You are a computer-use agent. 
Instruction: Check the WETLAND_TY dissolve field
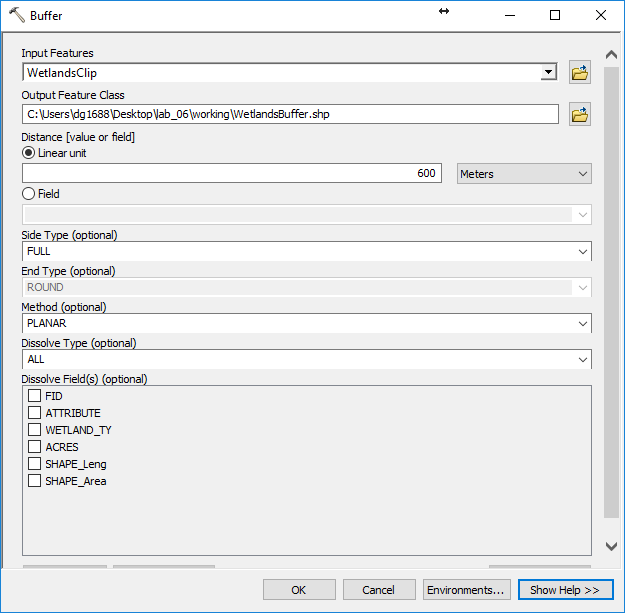coord(34,430)
